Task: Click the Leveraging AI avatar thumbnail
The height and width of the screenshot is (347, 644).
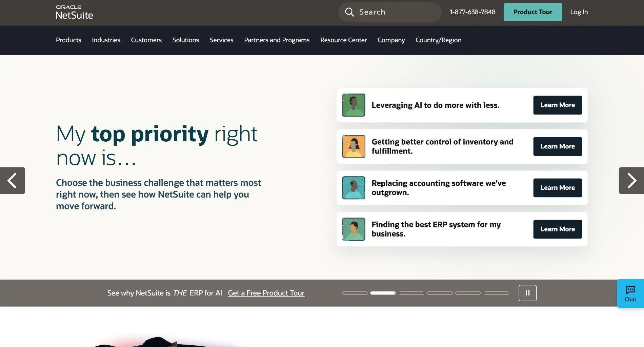Action: [354, 105]
